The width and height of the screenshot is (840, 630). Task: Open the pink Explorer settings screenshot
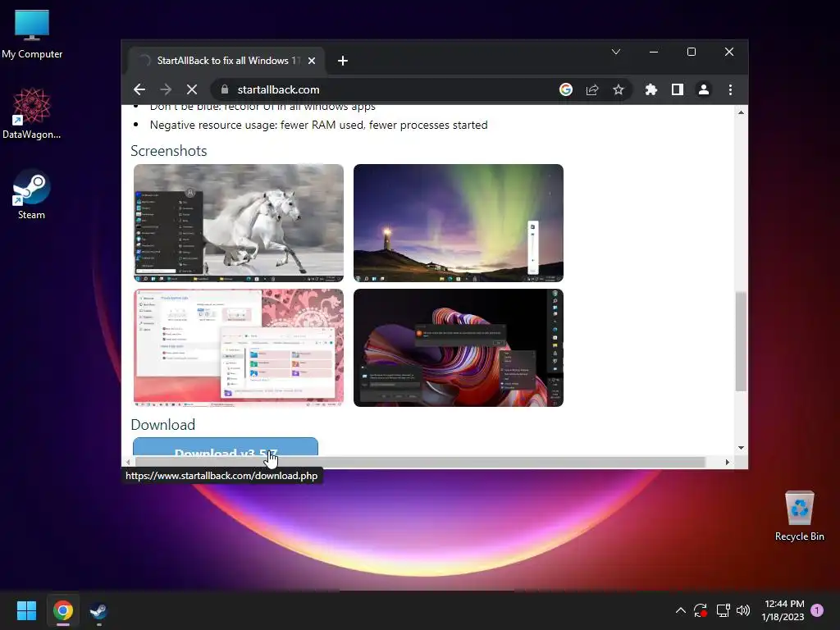pos(239,348)
